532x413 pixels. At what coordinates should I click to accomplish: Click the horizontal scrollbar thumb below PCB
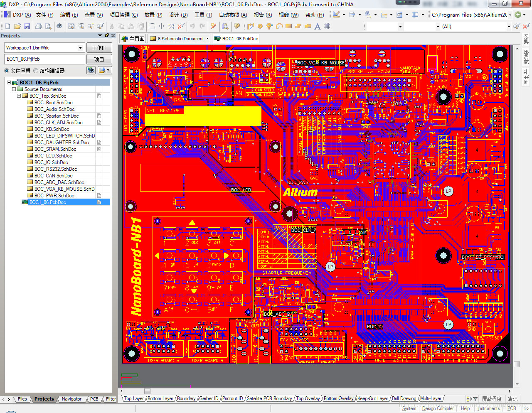(147, 391)
